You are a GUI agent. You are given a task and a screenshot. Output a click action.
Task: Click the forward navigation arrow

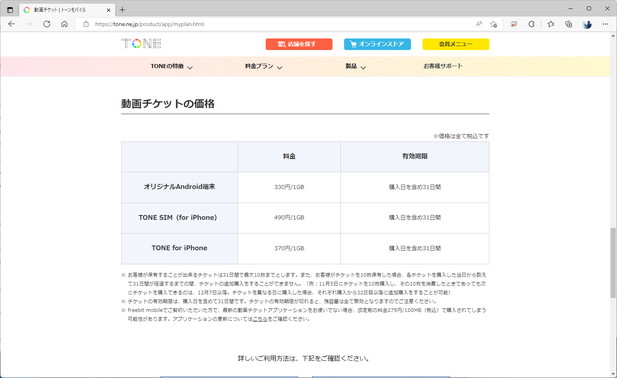point(29,24)
